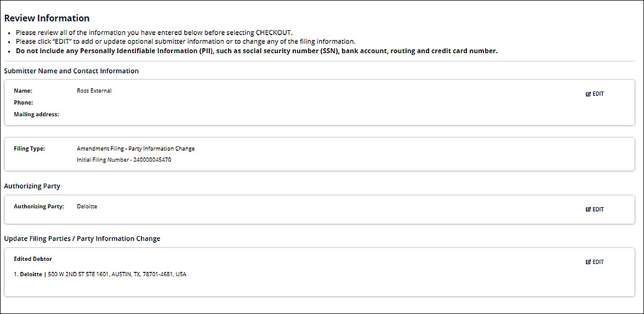
Task: Click the Edited Debtor subheading
Action: tap(33, 259)
